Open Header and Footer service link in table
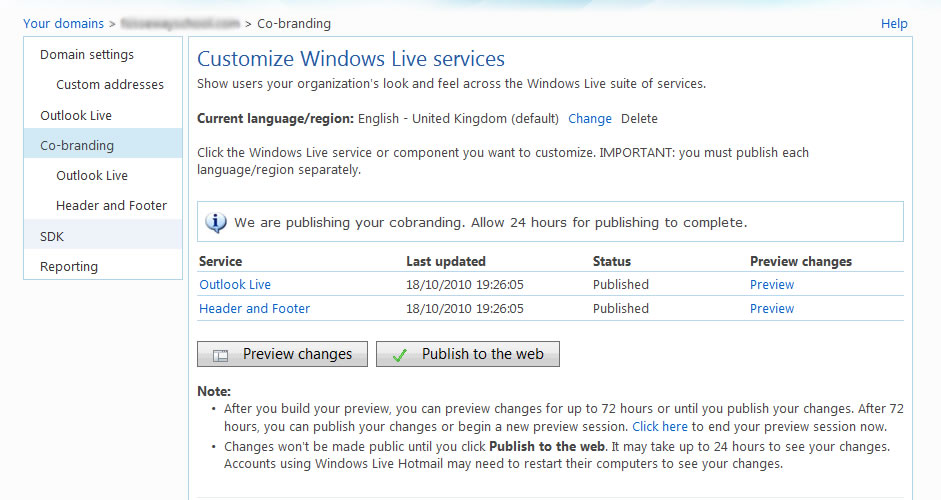This screenshot has width=941, height=500. point(254,309)
